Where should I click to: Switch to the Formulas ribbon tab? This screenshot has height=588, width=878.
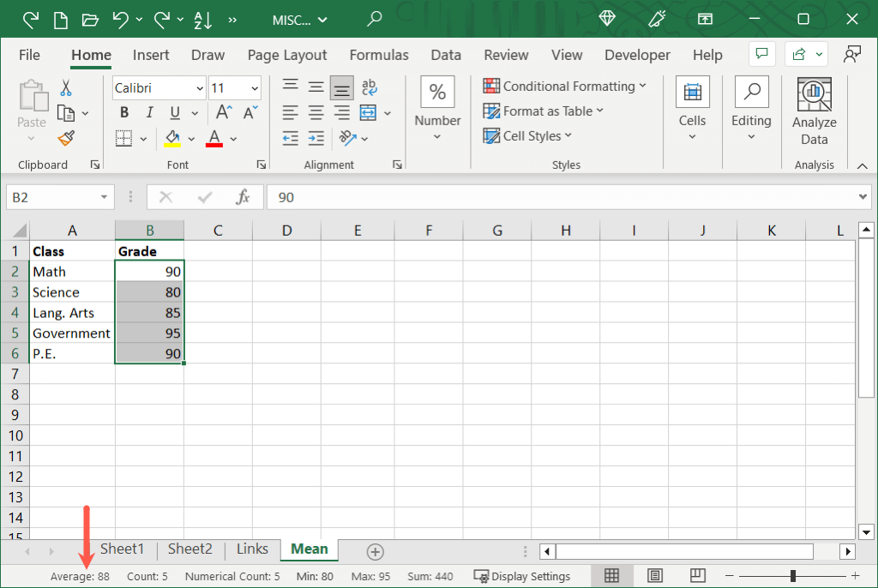click(x=379, y=54)
